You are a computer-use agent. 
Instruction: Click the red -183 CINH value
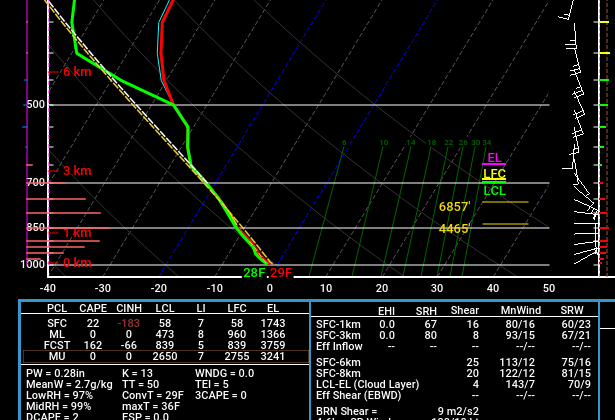coord(127,323)
